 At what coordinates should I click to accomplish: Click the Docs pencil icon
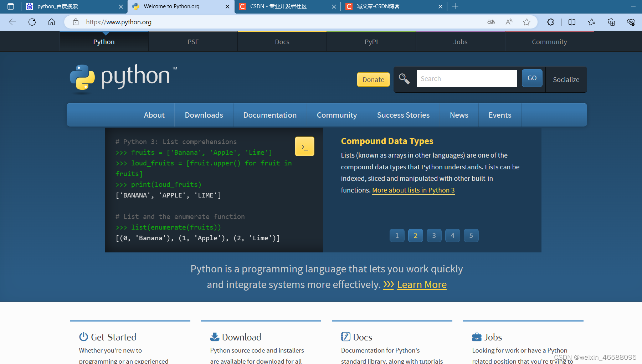[345, 337]
